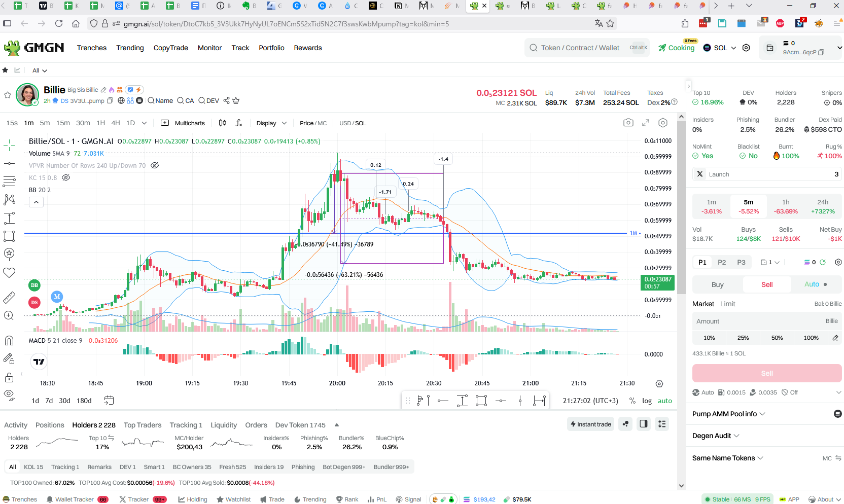Select the crosshair cursor tool
Viewport: 844px width, 504px height.
tap(9, 146)
